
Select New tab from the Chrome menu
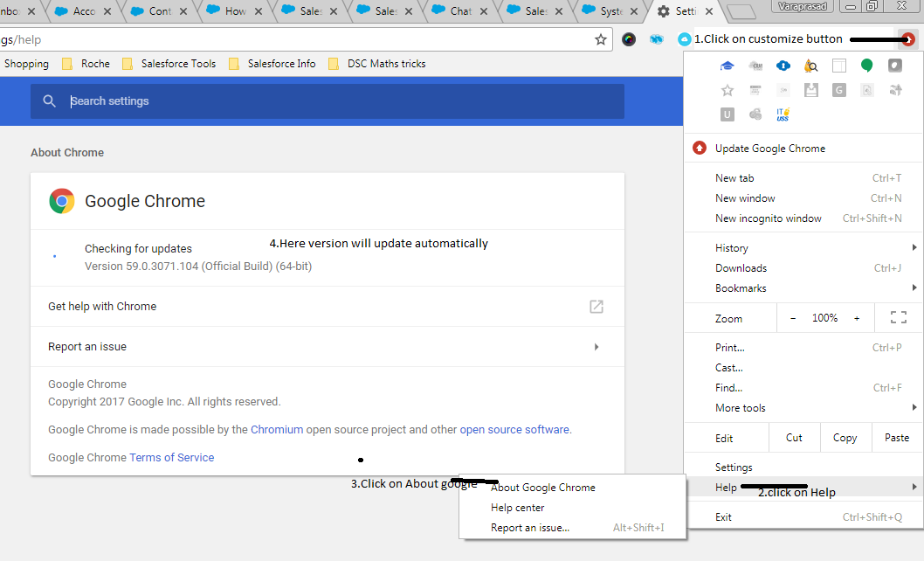click(803, 178)
